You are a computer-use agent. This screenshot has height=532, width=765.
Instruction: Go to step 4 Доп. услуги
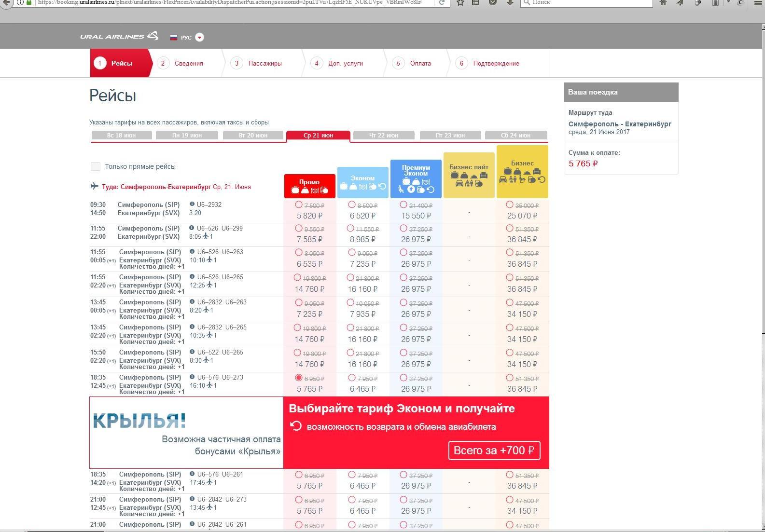[x=337, y=63]
